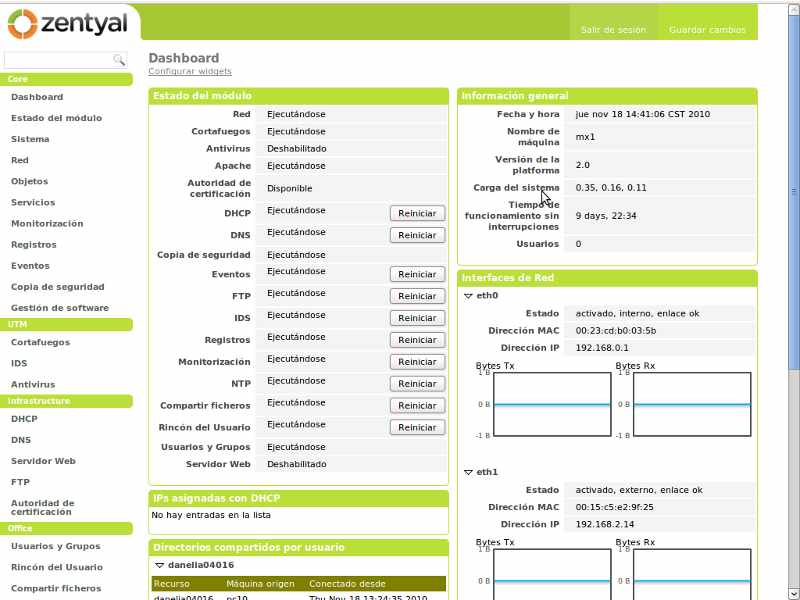
Task: Click the Zentyal logo icon
Action: click(22, 23)
